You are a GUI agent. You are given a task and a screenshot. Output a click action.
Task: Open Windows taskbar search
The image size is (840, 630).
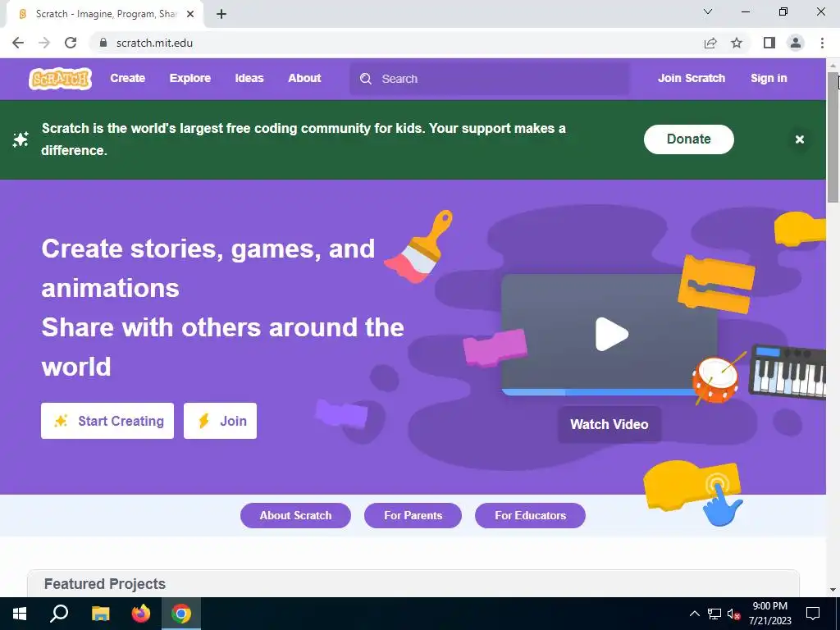[59, 614]
